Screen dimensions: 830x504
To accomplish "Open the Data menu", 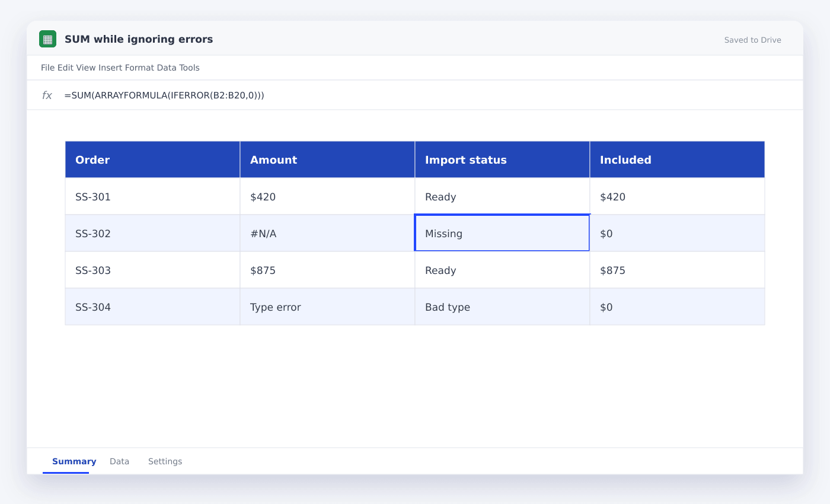I will pyautogui.click(x=167, y=68).
